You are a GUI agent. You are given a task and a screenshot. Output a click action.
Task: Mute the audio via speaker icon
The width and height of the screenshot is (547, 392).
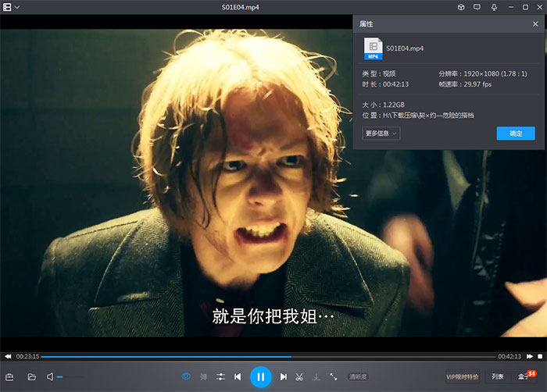pyautogui.click(x=50, y=377)
